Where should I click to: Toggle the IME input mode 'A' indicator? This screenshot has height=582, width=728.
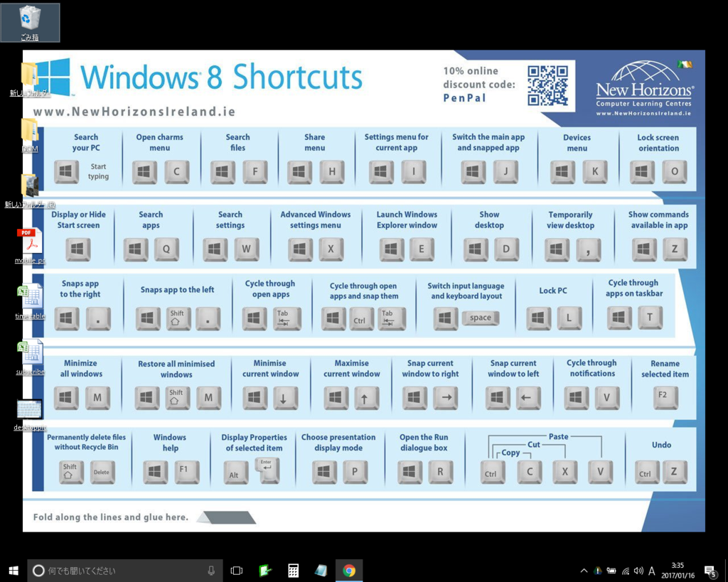(652, 571)
